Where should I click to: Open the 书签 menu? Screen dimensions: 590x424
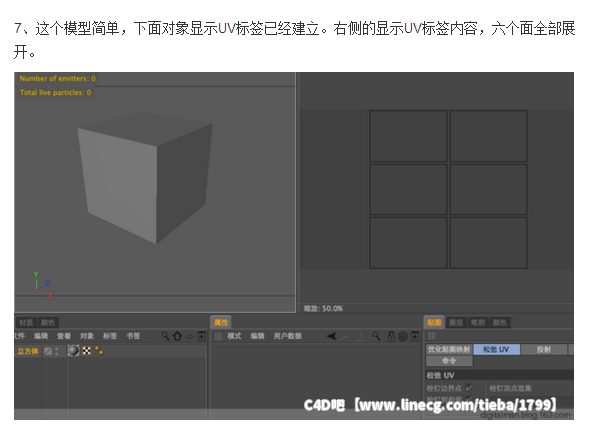click(x=133, y=336)
